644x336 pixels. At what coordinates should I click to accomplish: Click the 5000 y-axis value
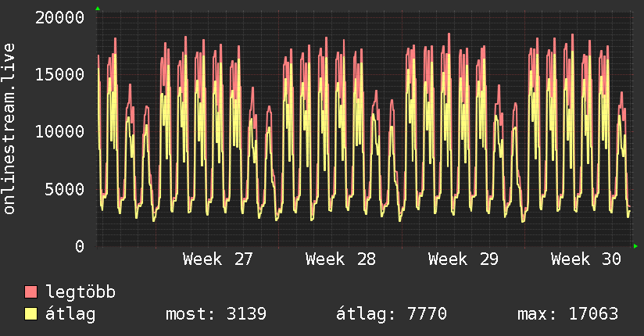tap(65, 189)
